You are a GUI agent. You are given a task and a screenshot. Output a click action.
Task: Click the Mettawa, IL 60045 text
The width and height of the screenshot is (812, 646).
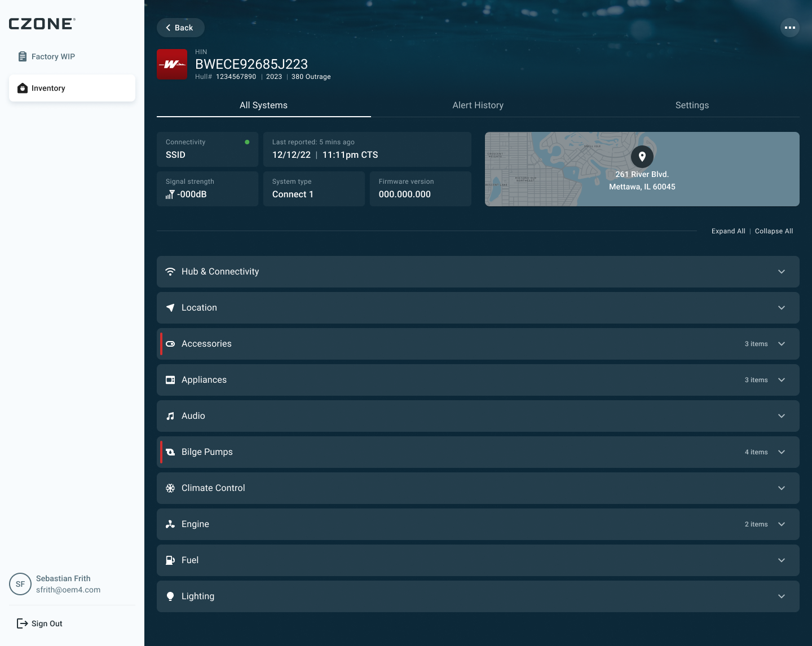pyautogui.click(x=642, y=187)
